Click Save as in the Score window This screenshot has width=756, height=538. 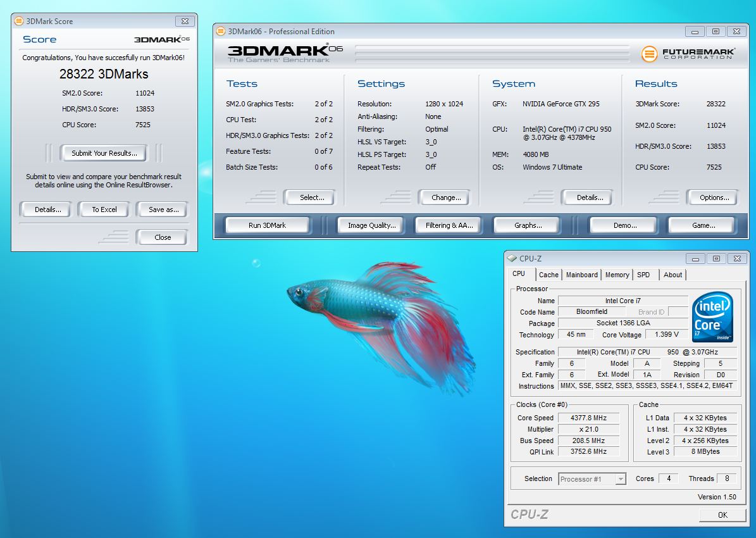(x=163, y=210)
